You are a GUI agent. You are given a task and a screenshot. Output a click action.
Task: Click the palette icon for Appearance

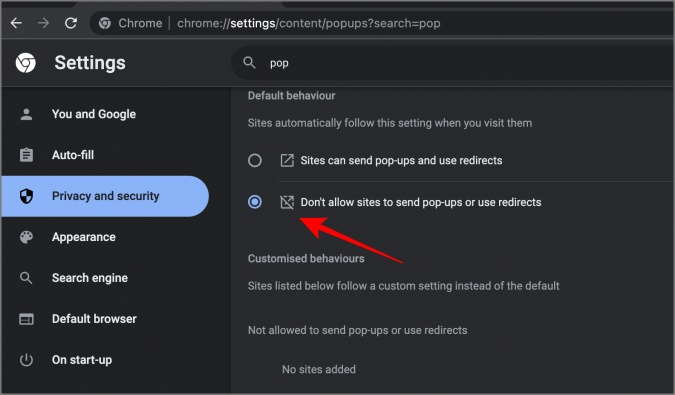tap(26, 237)
